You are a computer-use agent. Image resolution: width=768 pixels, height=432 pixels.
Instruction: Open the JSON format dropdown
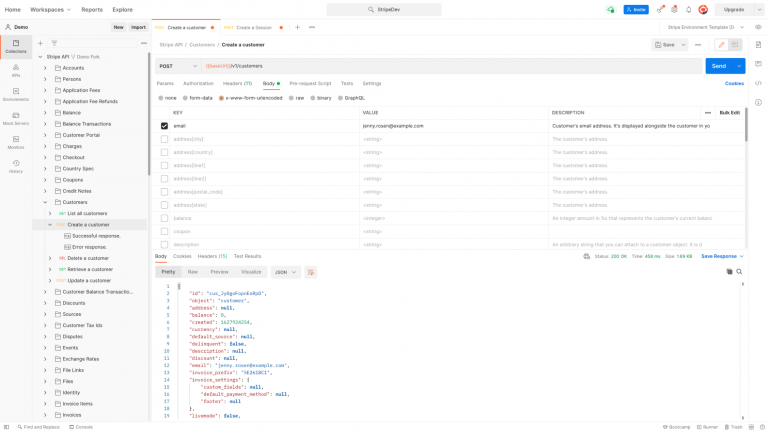[285, 272]
